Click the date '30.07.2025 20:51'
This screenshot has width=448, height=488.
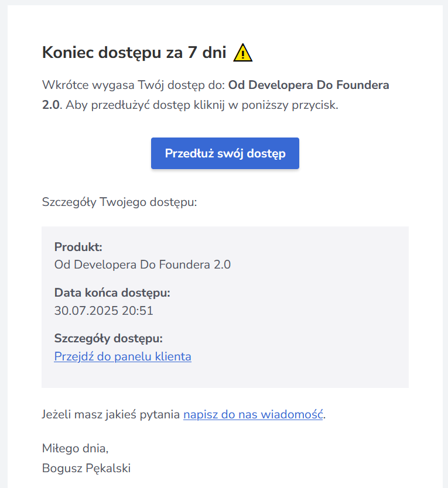(x=104, y=311)
